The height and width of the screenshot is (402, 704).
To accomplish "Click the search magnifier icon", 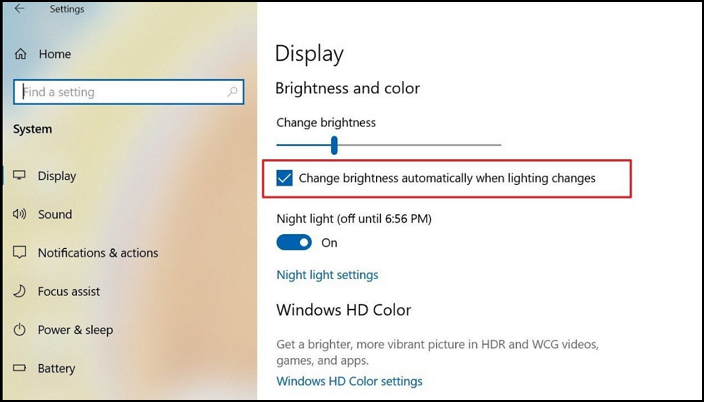I will (232, 92).
